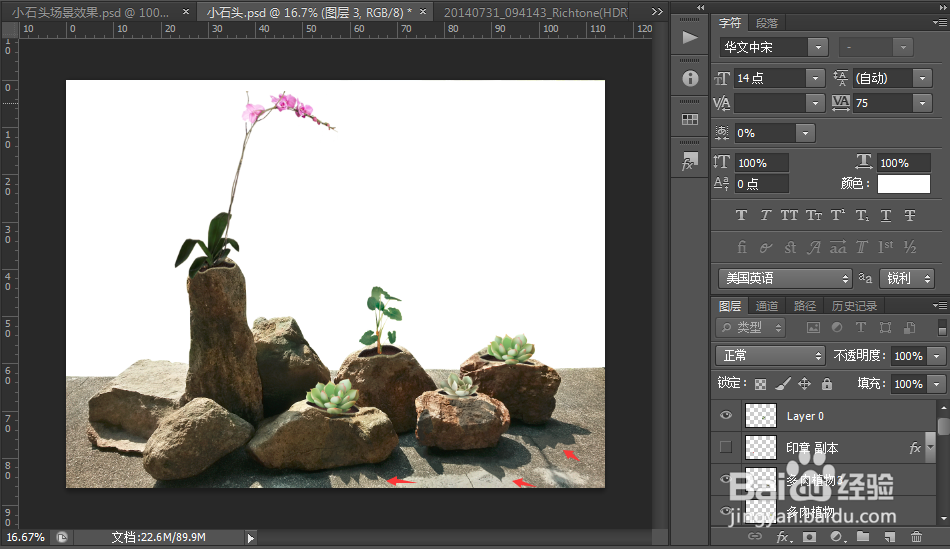Open the 美国英语 language dropdown
Viewport: 950px width, 549px height.
[785, 278]
